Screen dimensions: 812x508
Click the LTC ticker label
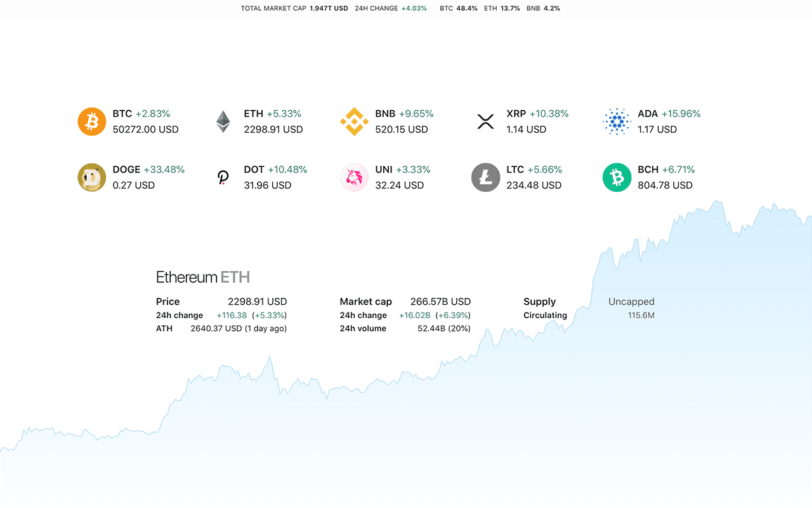515,170
